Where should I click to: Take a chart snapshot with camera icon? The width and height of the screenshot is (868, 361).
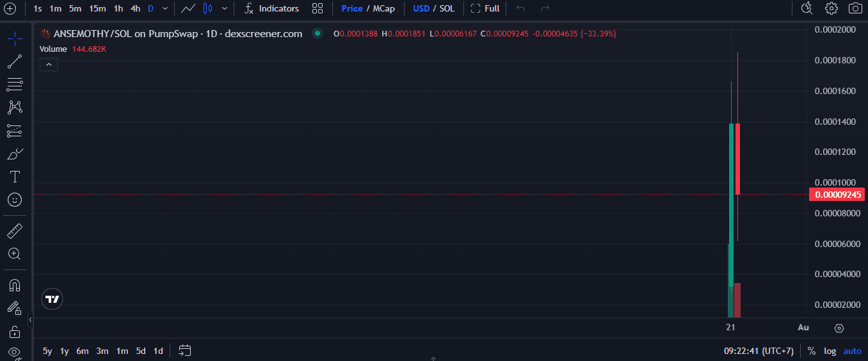[855, 8]
